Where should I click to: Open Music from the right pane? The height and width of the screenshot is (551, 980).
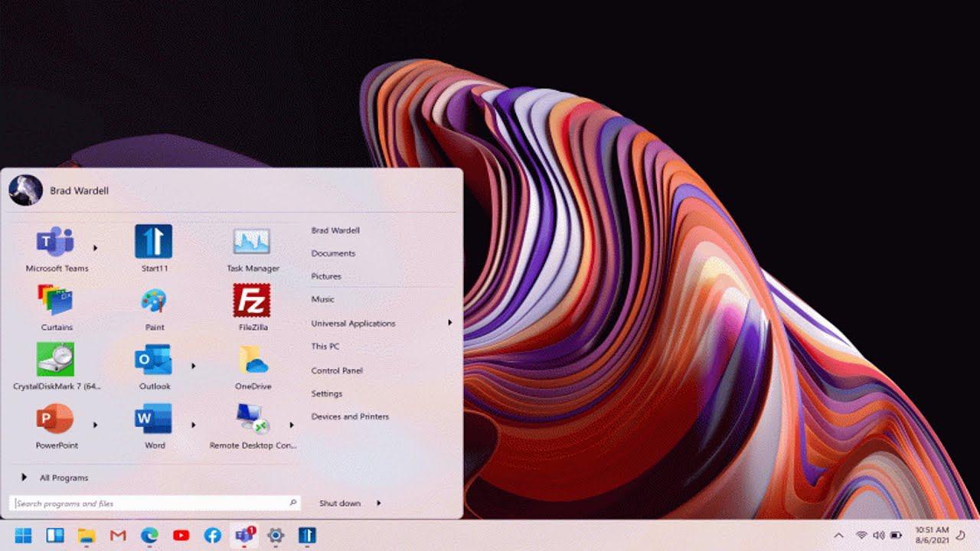point(322,299)
